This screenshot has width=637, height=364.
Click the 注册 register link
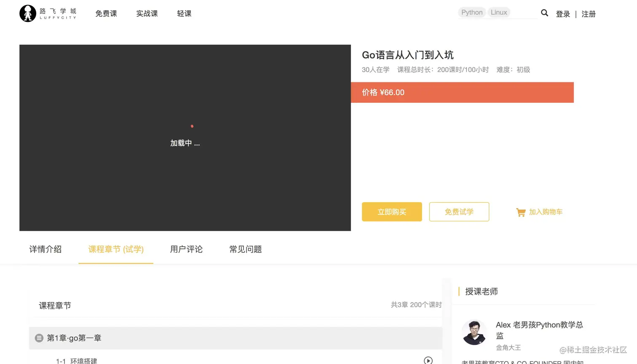pos(588,14)
